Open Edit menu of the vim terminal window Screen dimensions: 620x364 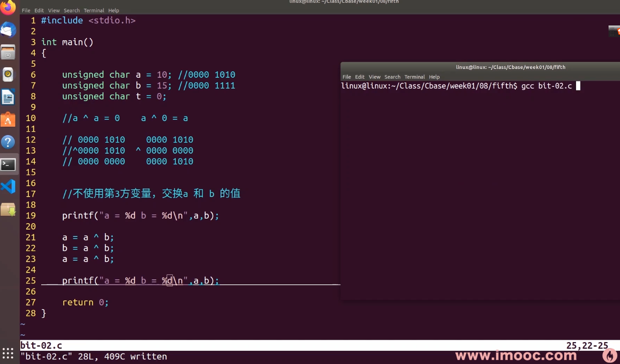(39, 11)
